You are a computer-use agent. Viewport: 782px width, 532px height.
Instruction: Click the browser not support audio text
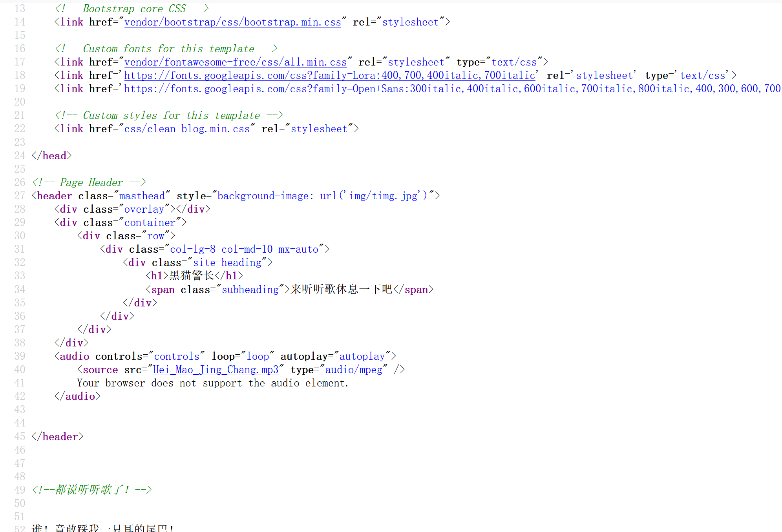[x=212, y=383]
